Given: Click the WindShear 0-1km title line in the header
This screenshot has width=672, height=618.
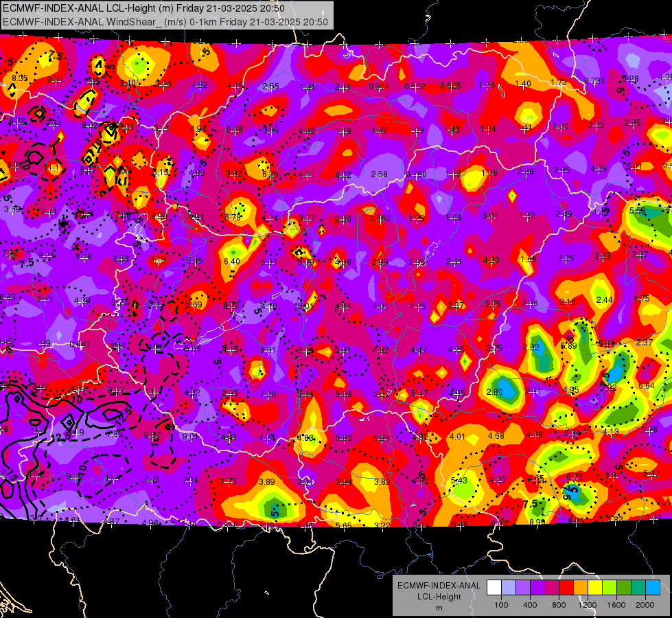Looking at the screenshot, I should pyautogui.click(x=165, y=22).
